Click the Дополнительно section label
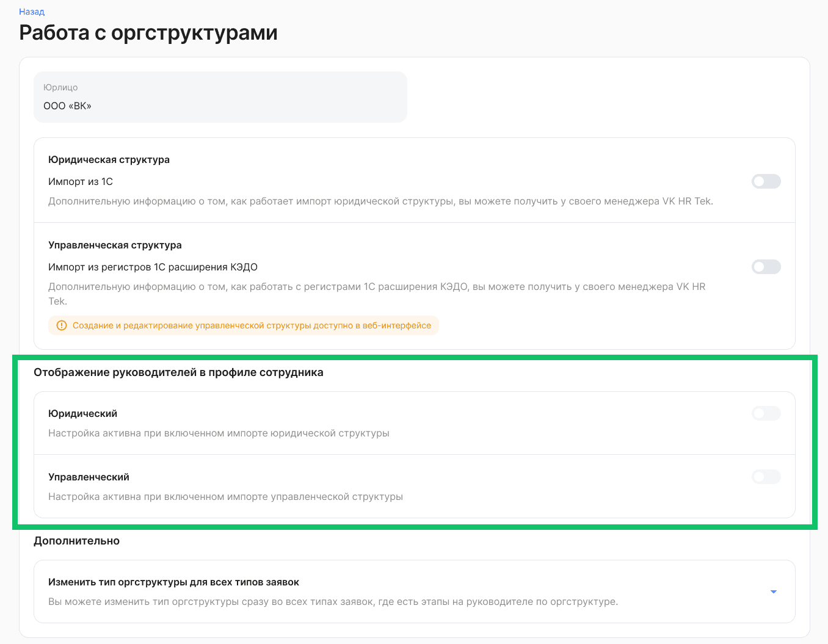 tap(77, 541)
